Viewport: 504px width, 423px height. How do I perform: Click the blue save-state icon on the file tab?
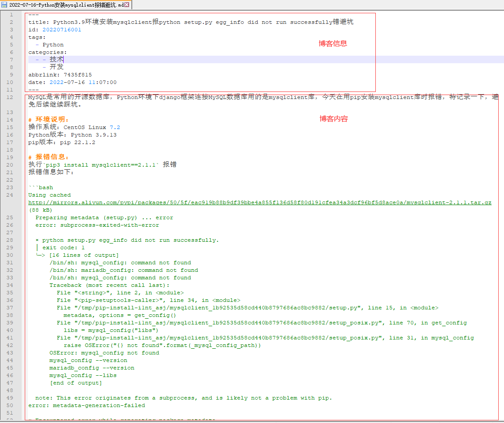4,4
